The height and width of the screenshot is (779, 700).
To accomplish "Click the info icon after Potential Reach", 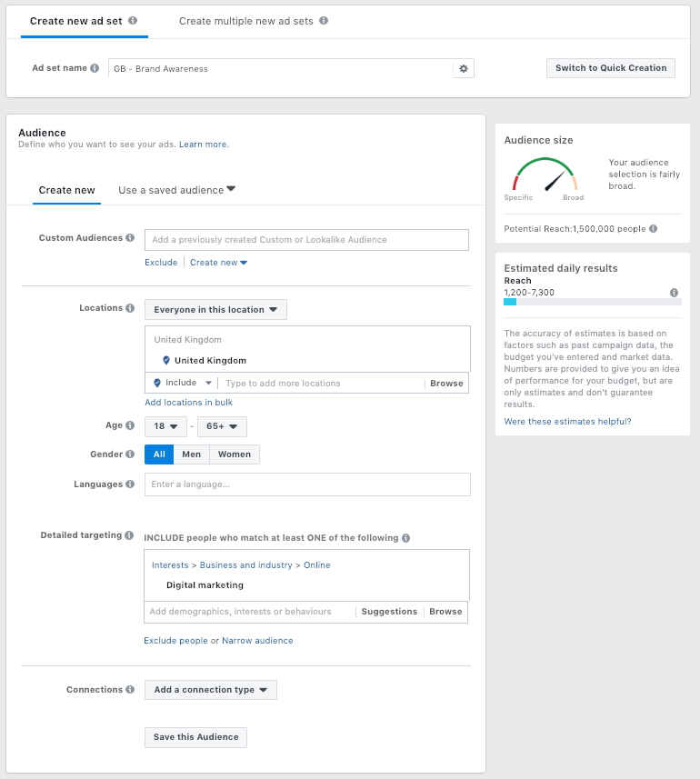I will (x=651, y=229).
